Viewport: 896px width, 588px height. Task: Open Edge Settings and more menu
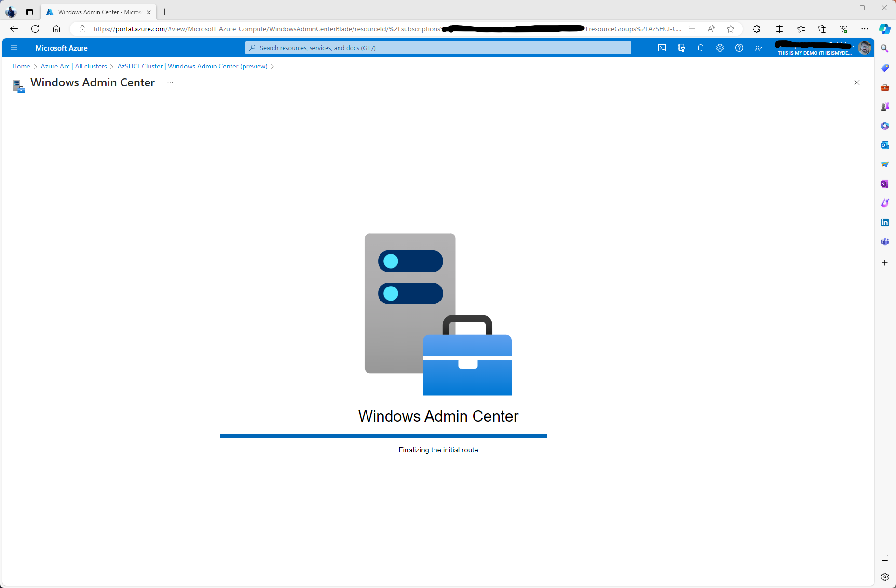pyautogui.click(x=865, y=29)
